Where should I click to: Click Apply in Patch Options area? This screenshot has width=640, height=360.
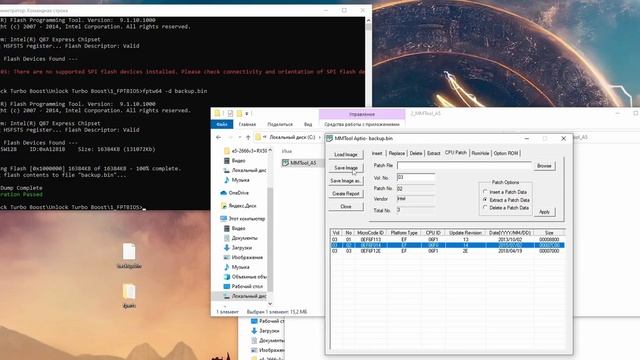544,212
